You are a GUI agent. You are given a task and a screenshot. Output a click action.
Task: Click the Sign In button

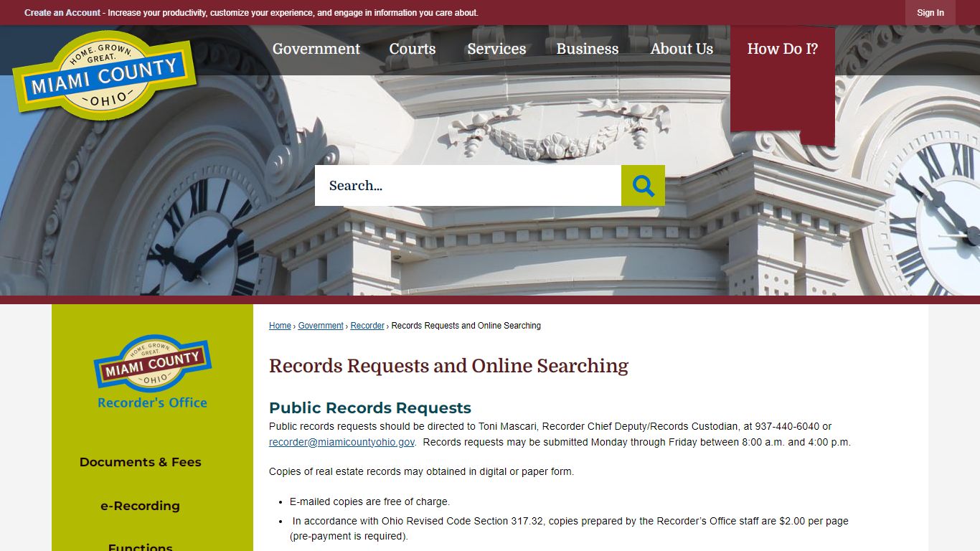(x=930, y=13)
